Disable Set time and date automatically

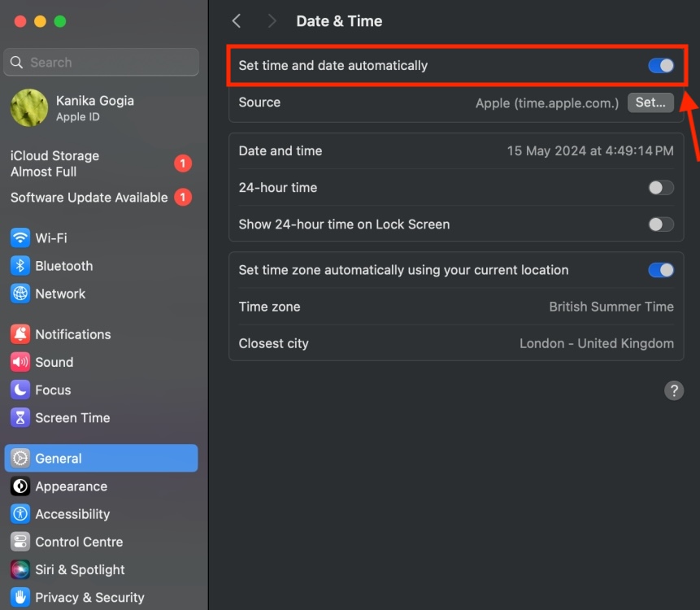pos(660,65)
